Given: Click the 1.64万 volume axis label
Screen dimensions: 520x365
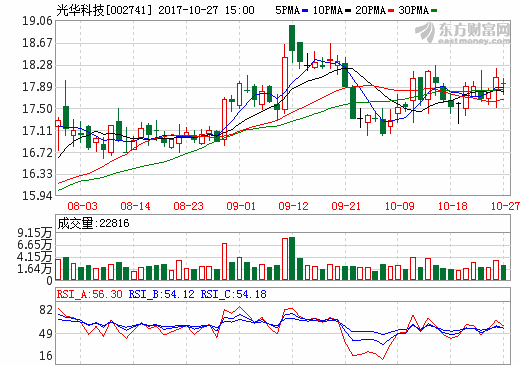Looking at the screenshot, I should 35,269.
